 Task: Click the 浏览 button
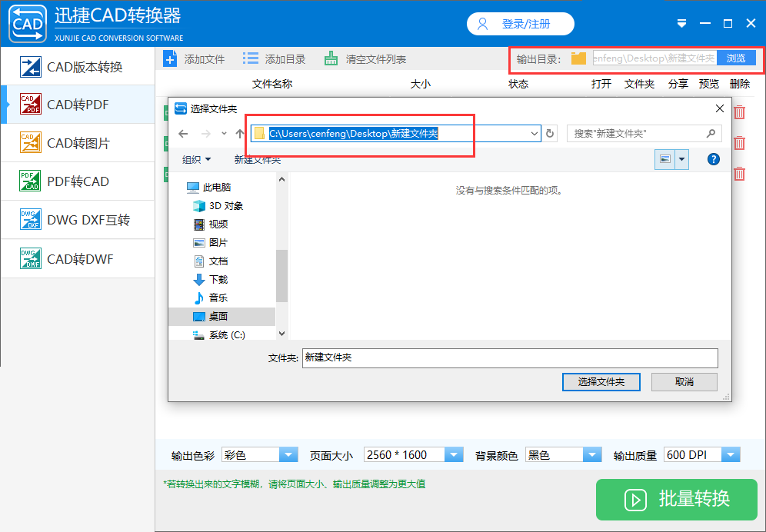736,58
